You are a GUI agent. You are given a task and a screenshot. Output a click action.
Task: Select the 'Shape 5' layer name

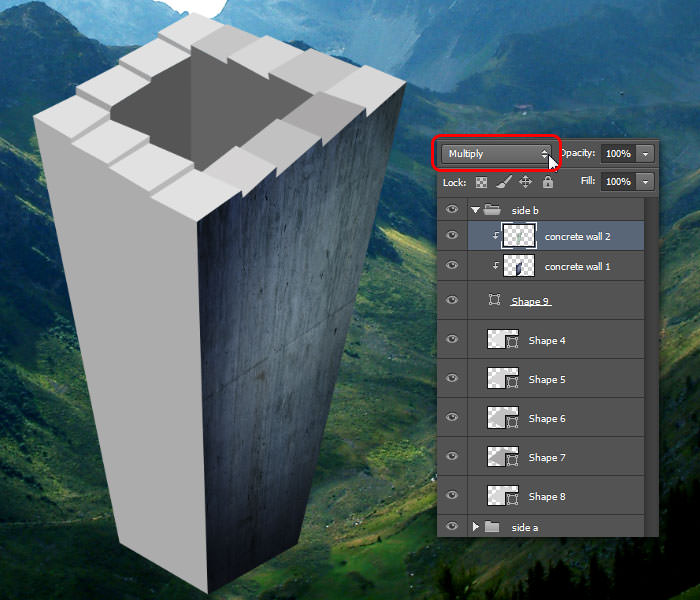547,379
